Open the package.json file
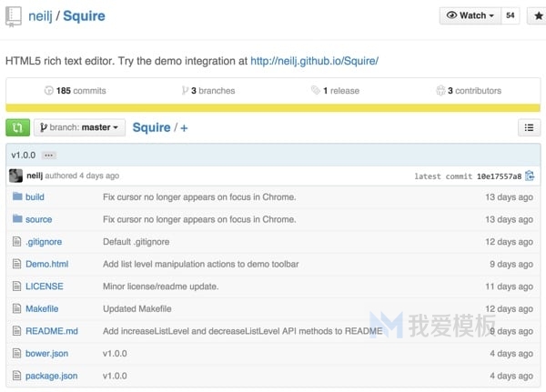The width and height of the screenshot is (546, 392). (x=52, y=376)
